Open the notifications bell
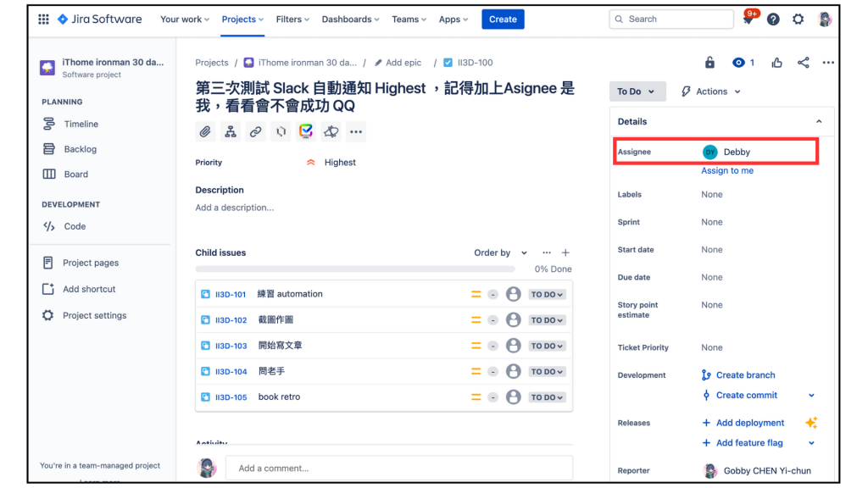The height and width of the screenshot is (488, 868). click(748, 19)
